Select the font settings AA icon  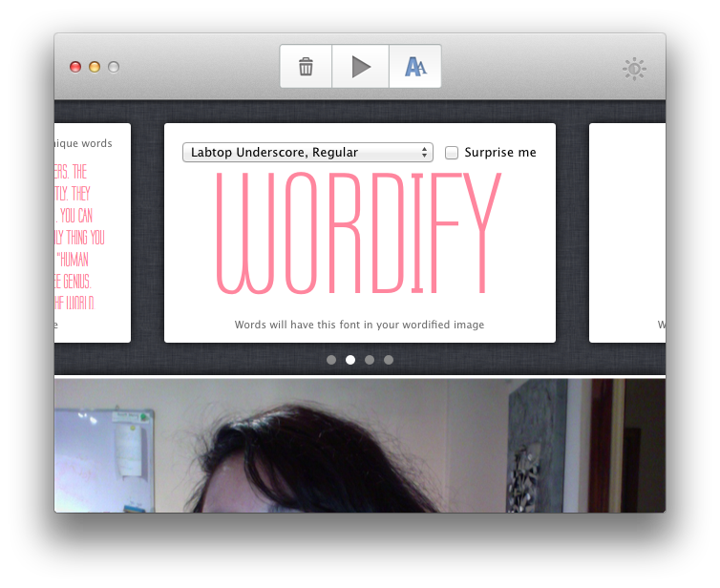[x=415, y=67]
